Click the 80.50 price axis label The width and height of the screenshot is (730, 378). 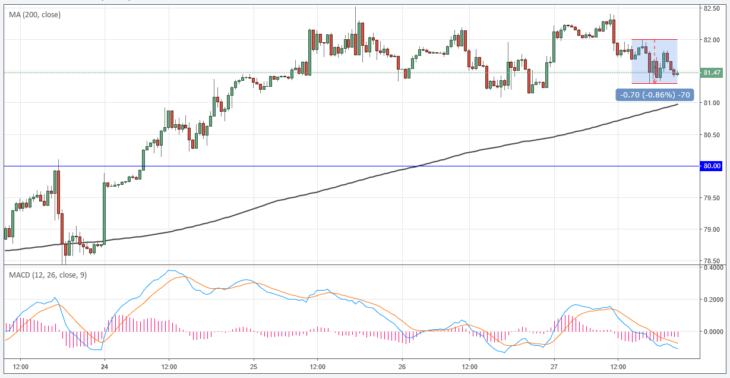(712, 135)
